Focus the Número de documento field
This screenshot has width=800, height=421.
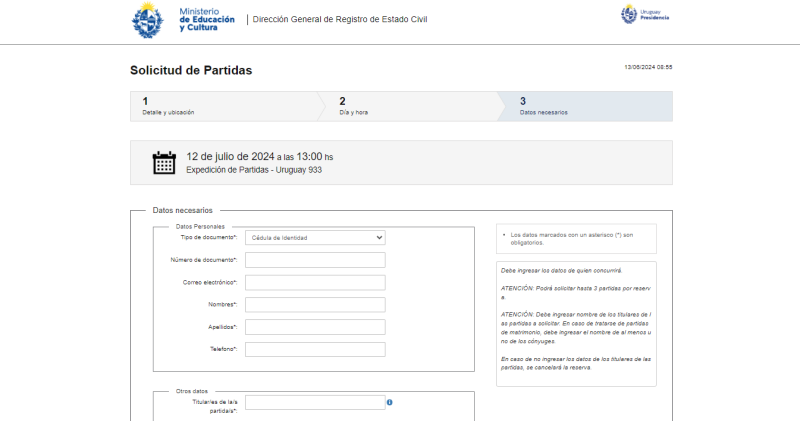(x=315, y=260)
